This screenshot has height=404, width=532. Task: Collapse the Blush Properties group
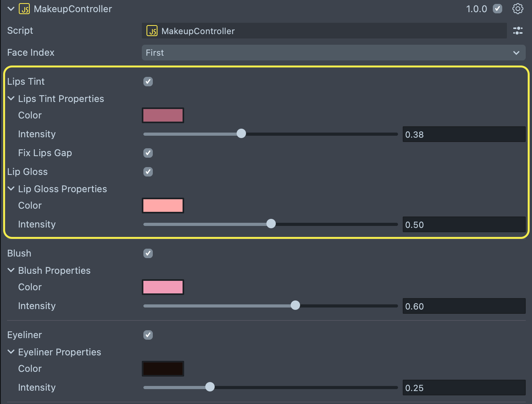click(x=11, y=270)
